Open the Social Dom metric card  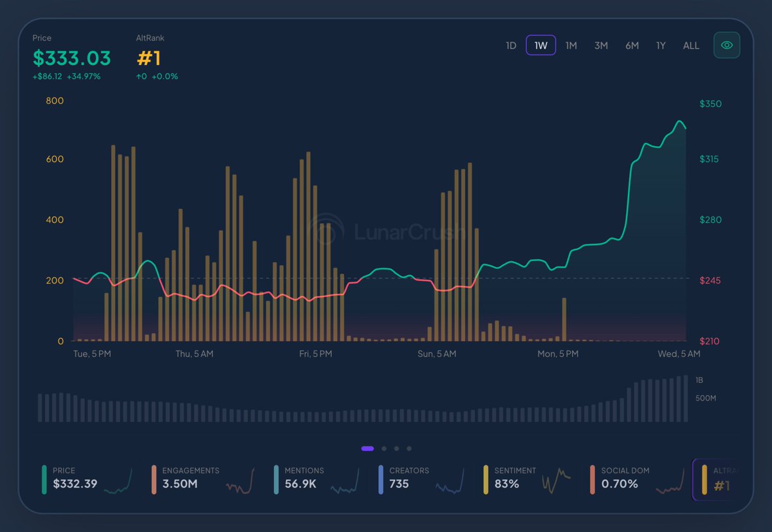pyautogui.click(x=637, y=479)
